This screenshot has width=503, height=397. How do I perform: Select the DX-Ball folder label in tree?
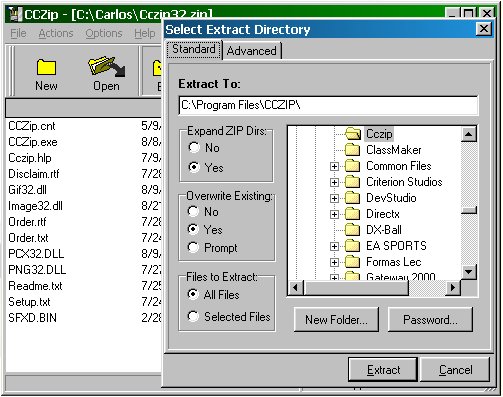point(384,230)
